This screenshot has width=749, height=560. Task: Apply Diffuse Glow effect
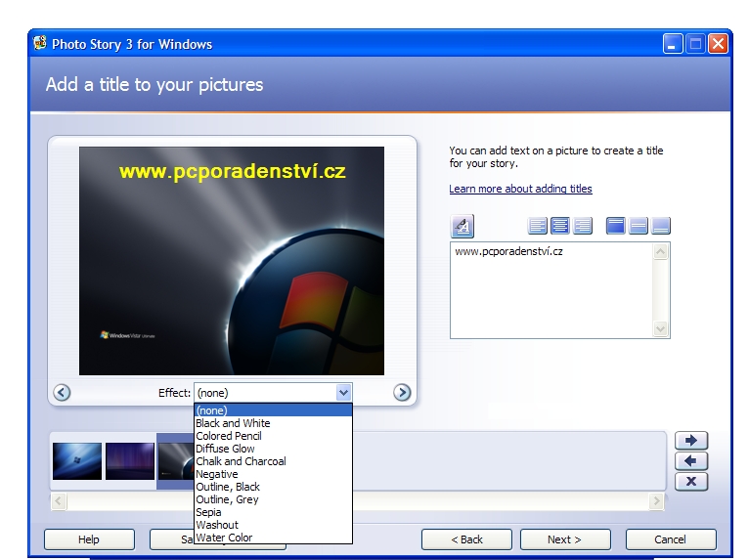click(273, 449)
